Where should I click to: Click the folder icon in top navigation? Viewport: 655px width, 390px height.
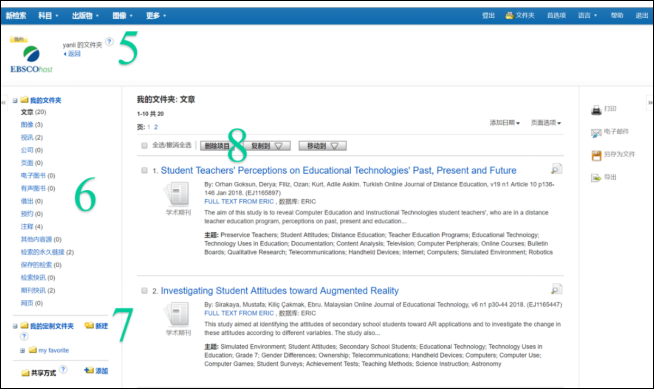click(x=509, y=15)
